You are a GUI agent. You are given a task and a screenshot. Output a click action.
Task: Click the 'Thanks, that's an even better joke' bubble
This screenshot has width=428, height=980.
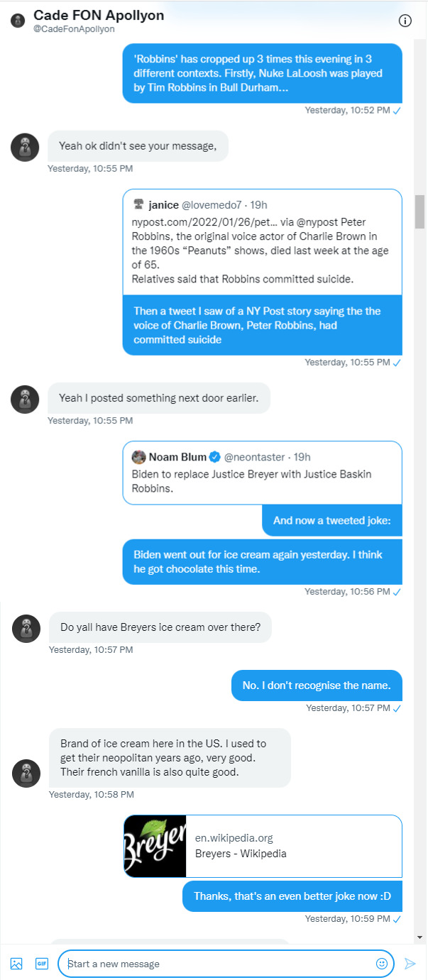292,896
